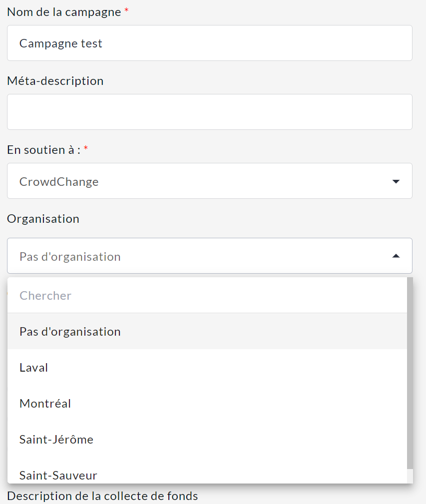
Task: Focus the Chercher search box
Action: click(x=200, y=296)
